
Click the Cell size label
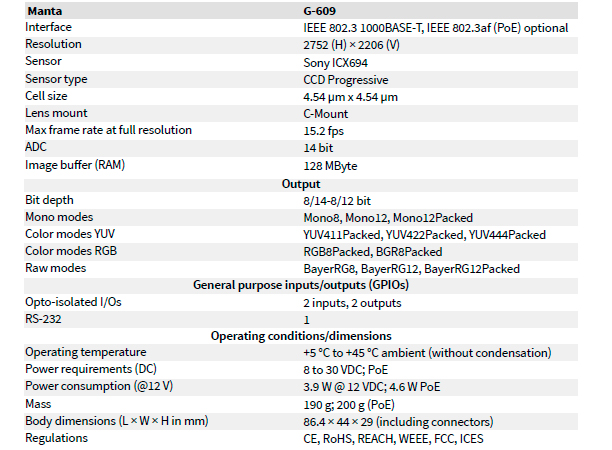pyautogui.click(x=46, y=96)
